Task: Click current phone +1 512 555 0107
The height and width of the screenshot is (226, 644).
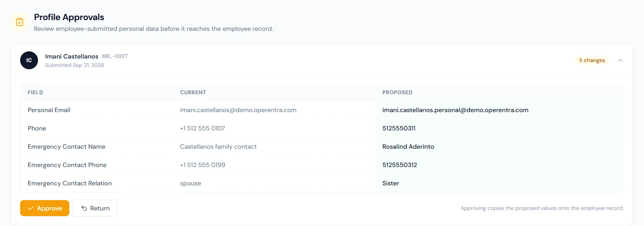Action: (x=202, y=128)
